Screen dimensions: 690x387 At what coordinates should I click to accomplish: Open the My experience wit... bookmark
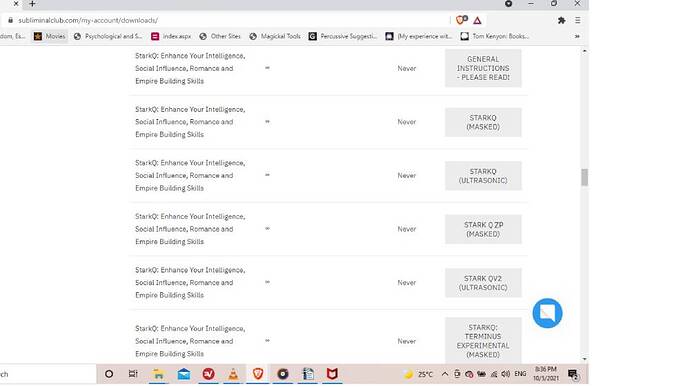coord(419,36)
